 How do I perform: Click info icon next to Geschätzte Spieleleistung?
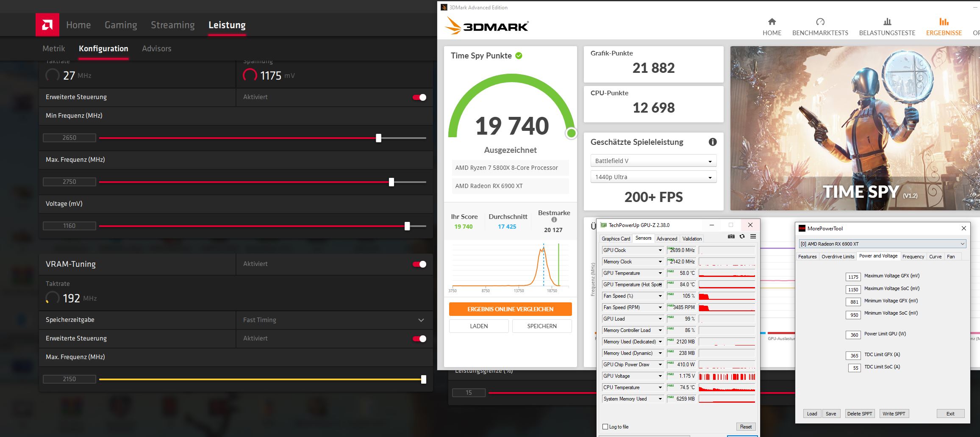713,142
